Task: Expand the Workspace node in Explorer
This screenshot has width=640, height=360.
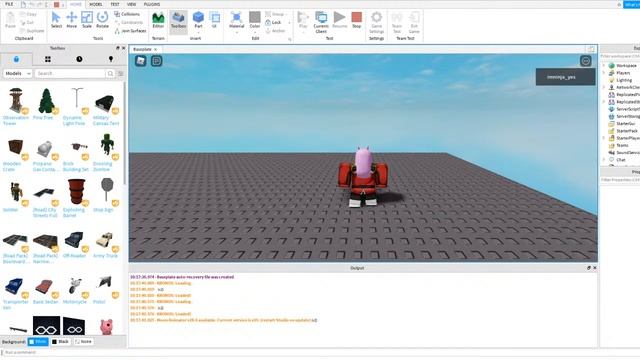Action: [604, 65]
